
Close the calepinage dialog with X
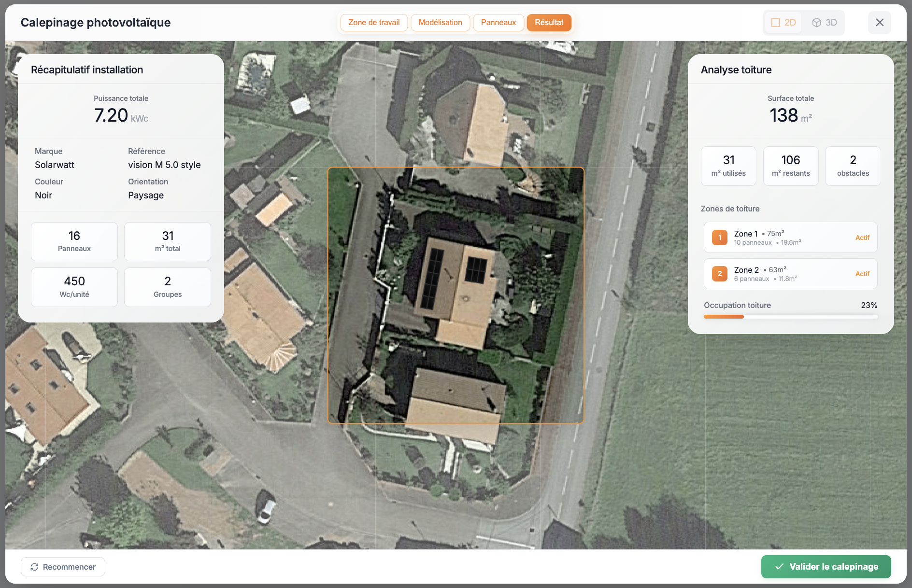coord(879,23)
